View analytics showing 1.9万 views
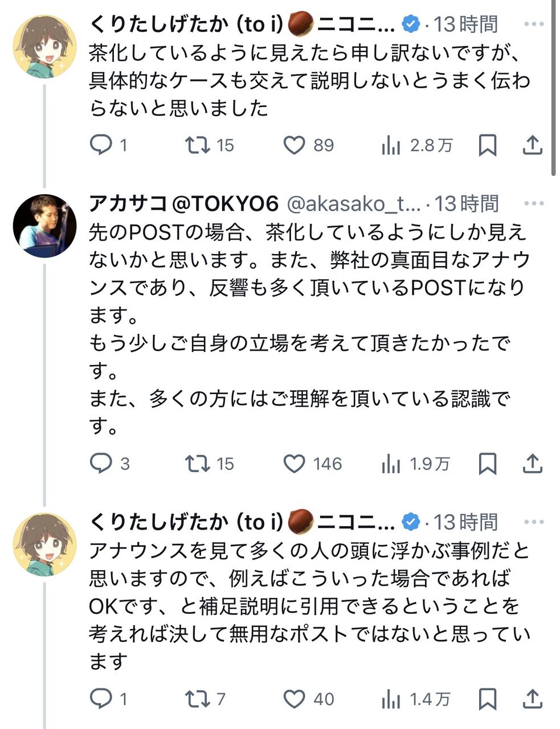The height and width of the screenshot is (729, 560). click(391, 464)
